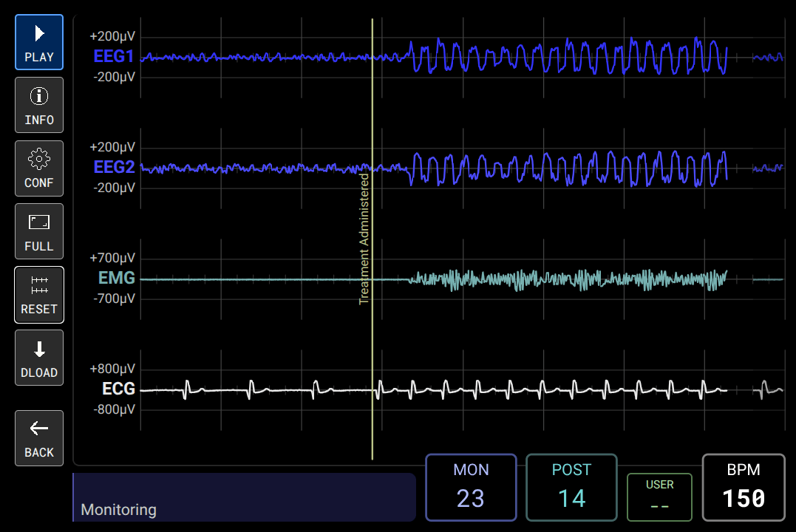Download recording with DLOAD button
Image resolution: width=796 pixels, height=532 pixels.
[39, 358]
